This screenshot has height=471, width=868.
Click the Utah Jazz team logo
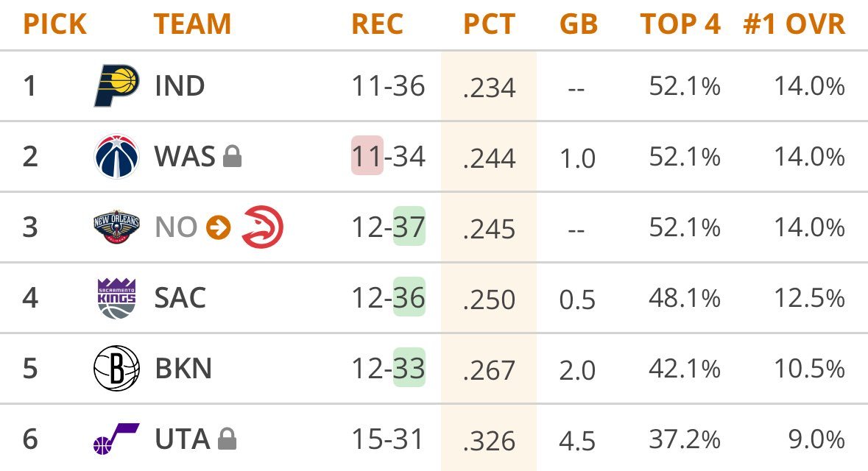tap(116, 439)
